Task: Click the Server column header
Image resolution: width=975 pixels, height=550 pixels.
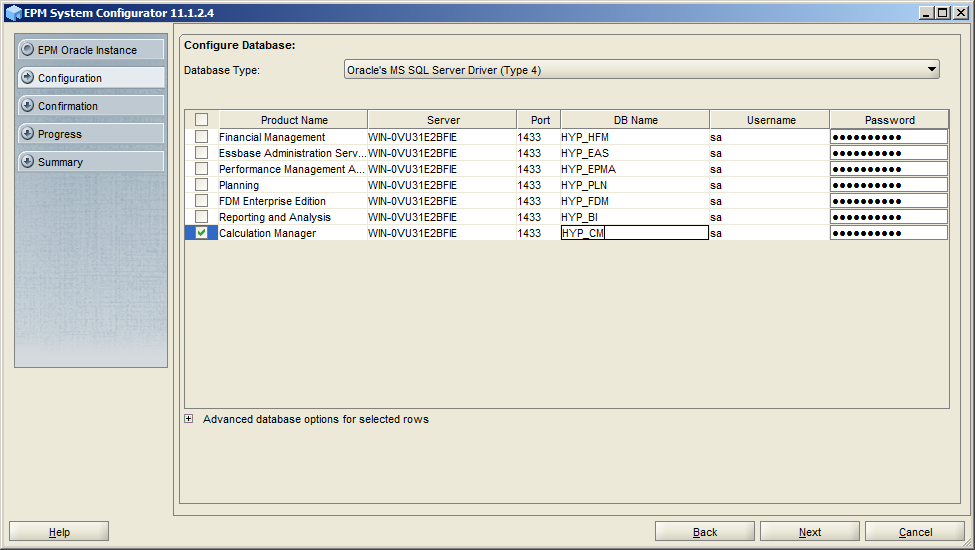Action: pos(443,120)
